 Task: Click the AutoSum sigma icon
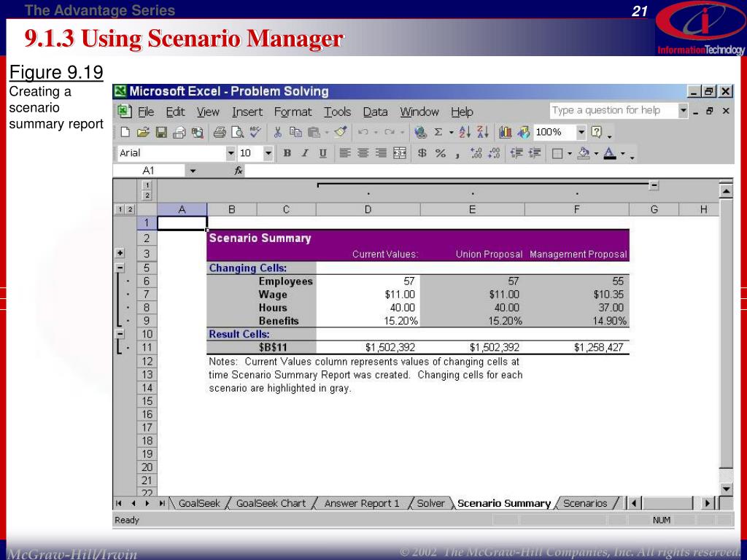438,133
